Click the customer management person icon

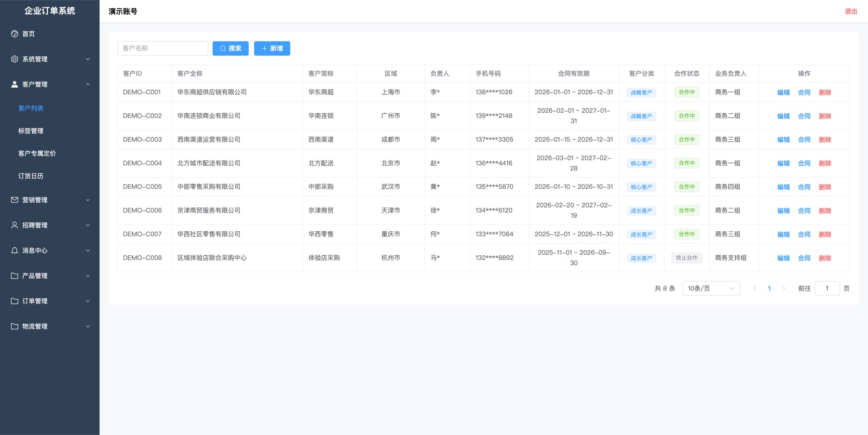click(x=14, y=84)
